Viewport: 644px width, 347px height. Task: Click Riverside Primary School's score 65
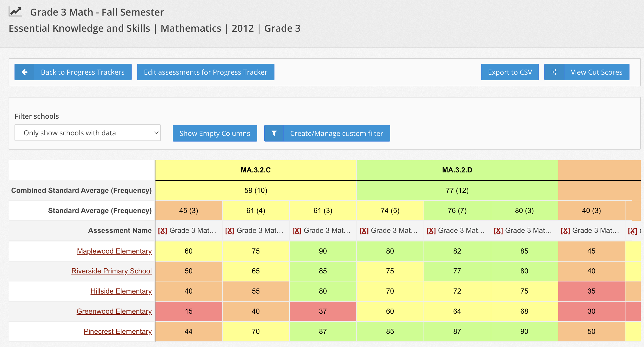(256, 271)
